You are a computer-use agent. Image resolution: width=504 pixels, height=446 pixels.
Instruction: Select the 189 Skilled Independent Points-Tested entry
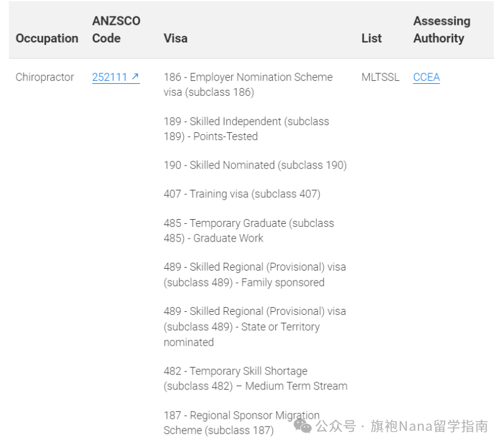(x=246, y=129)
